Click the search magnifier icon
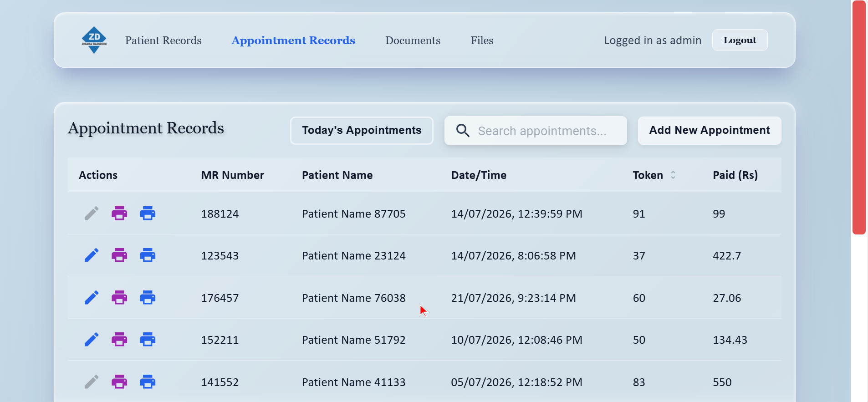 coord(463,131)
